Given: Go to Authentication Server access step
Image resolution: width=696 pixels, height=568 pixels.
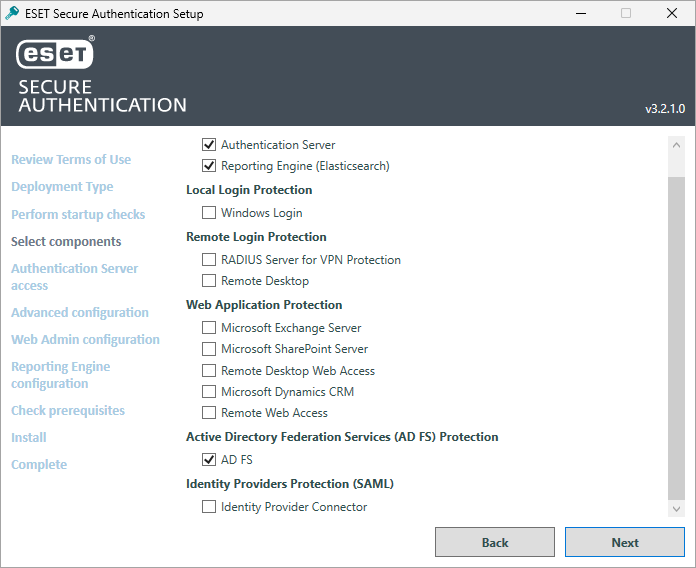Looking at the screenshot, I should (75, 277).
